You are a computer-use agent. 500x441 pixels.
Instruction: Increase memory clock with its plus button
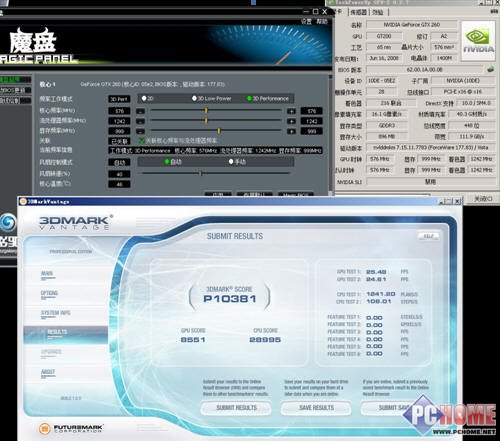coord(291,131)
